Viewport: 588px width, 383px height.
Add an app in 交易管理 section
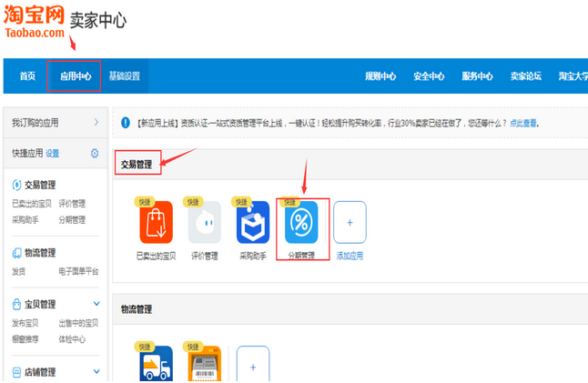(x=350, y=222)
